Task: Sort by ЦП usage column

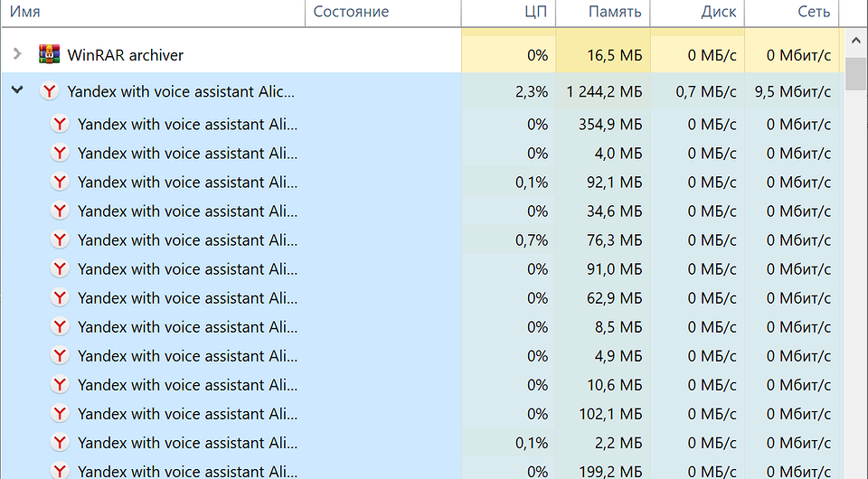Action: (536, 12)
